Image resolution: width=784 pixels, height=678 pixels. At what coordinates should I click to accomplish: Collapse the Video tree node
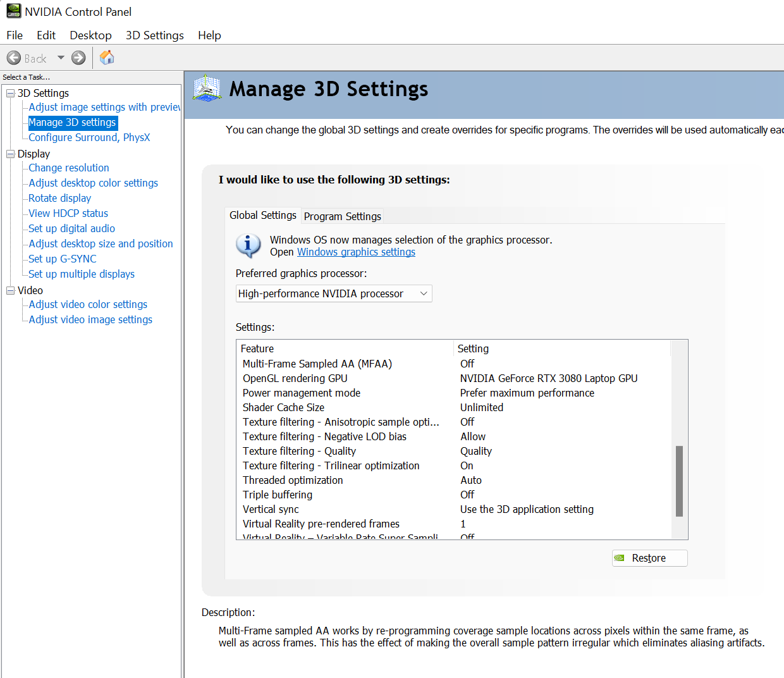pos(10,290)
